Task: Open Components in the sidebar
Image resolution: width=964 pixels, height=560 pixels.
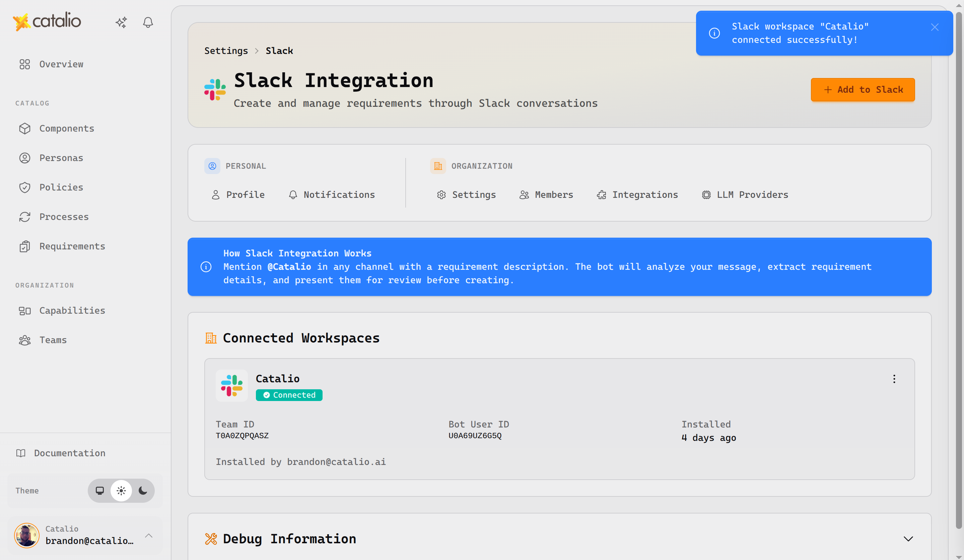Action: click(x=67, y=129)
